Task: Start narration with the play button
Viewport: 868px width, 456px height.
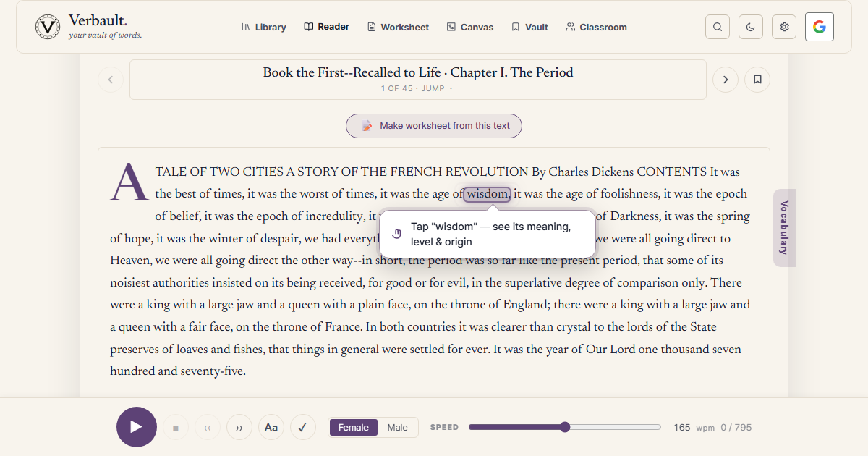Action: click(137, 427)
